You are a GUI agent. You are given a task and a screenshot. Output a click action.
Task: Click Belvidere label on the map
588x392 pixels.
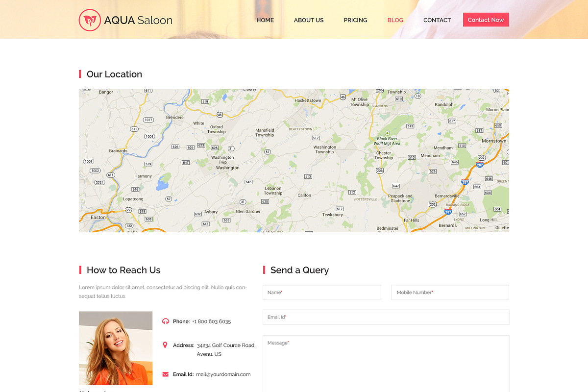175,118
